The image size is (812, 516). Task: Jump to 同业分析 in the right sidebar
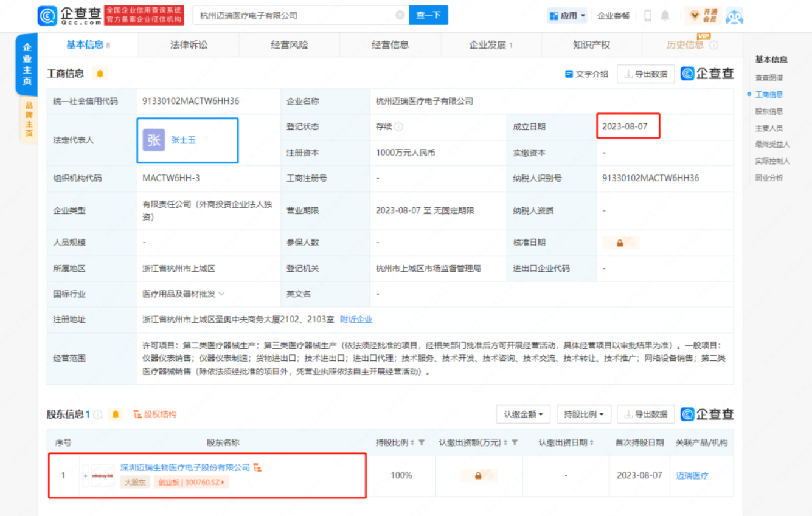769,178
